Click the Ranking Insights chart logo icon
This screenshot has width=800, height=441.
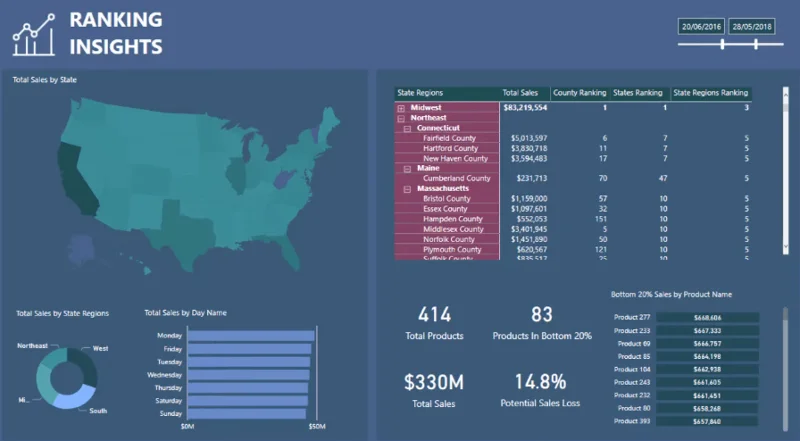coord(34,35)
